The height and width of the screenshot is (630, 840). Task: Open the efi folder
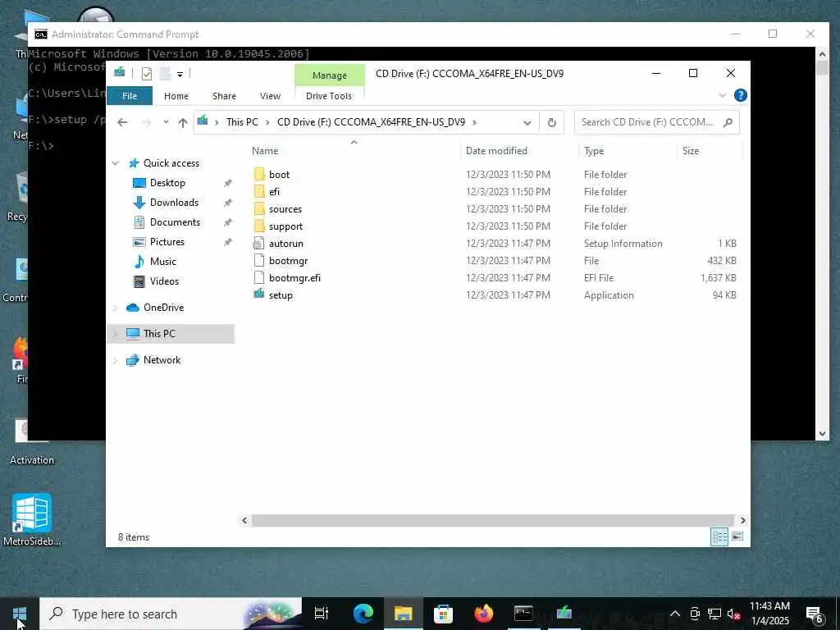coord(274,192)
